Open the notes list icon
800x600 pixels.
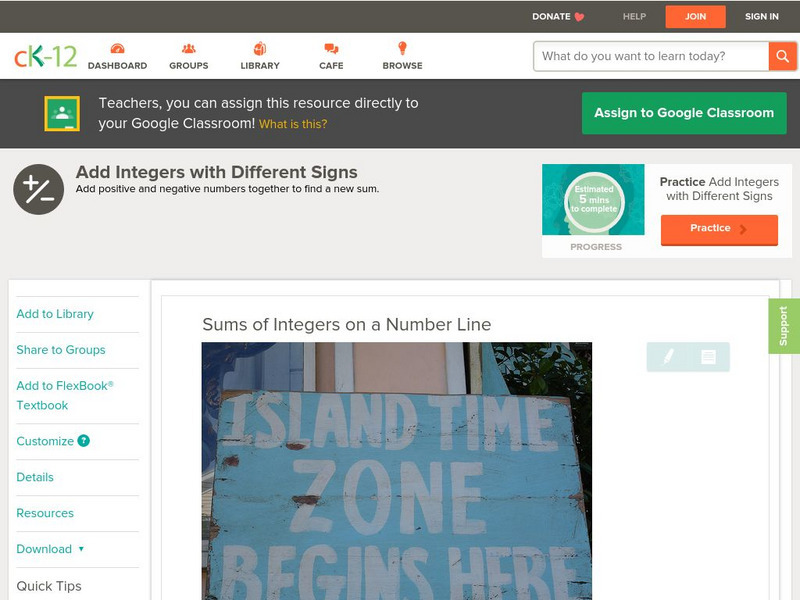pyautogui.click(x=708, y=357)
